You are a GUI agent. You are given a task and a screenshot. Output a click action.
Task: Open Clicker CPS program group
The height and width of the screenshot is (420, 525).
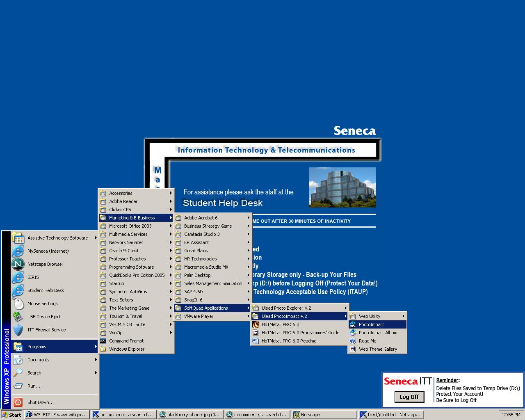(x=136, y=210)
